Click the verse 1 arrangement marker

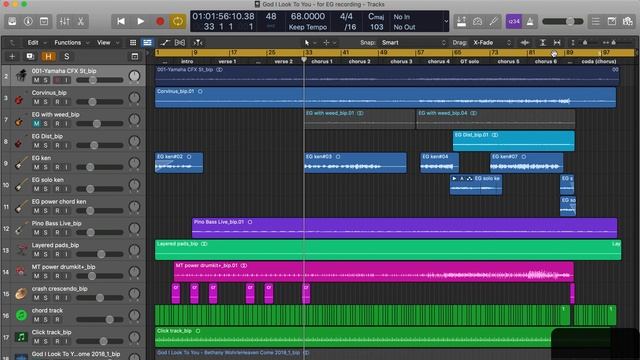tap(227, 61)
